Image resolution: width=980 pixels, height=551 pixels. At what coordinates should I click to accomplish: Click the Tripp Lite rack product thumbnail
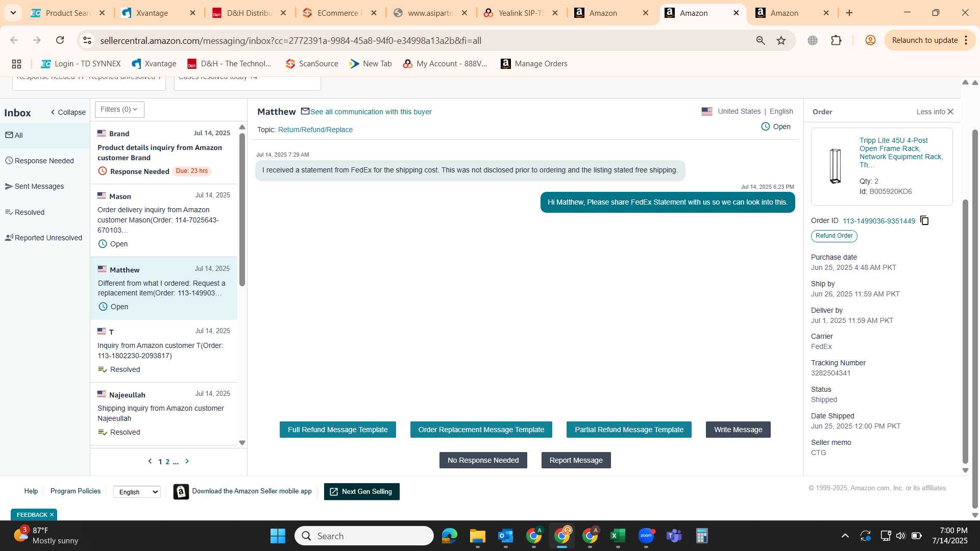835,166
